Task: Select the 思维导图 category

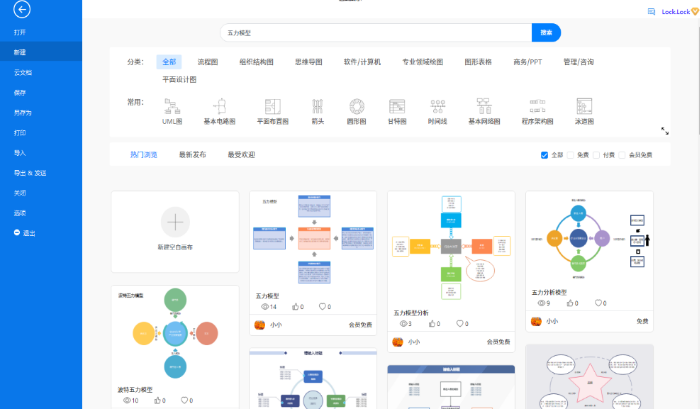Action: 308,62
